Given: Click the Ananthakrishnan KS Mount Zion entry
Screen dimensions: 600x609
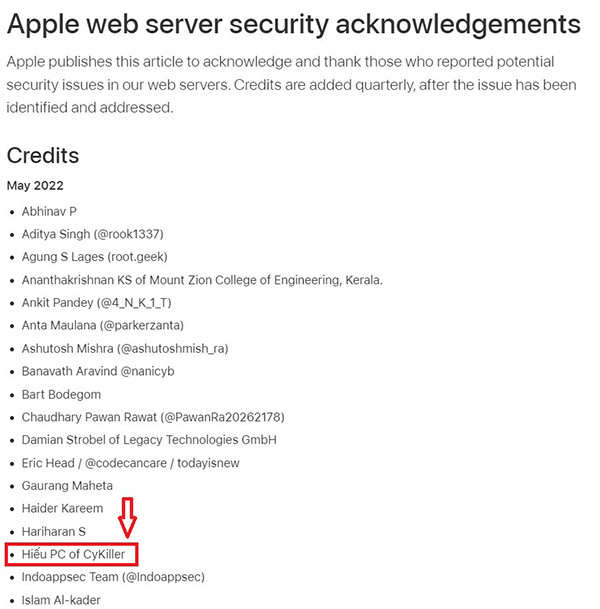Looking at the screenshot, I should tap(202, 280).
